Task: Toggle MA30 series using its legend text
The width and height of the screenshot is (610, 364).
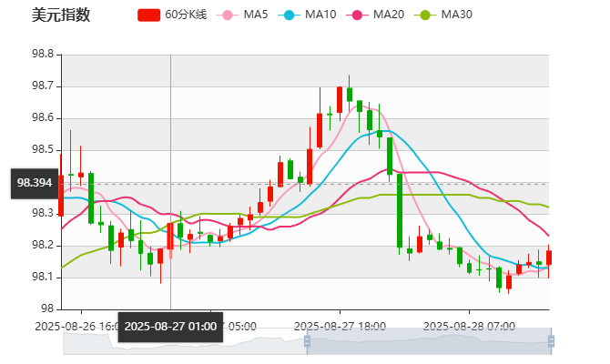Action: tap(456, 15)
